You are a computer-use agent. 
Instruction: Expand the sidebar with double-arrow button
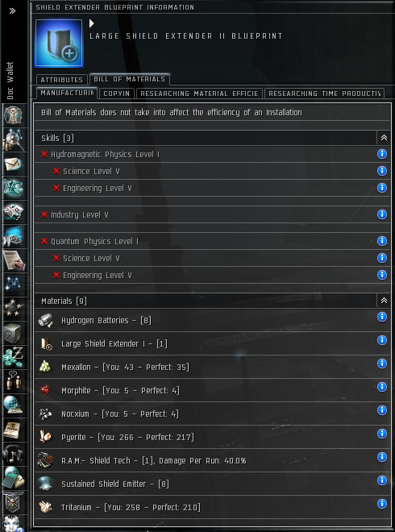click(x=13, y=10)
